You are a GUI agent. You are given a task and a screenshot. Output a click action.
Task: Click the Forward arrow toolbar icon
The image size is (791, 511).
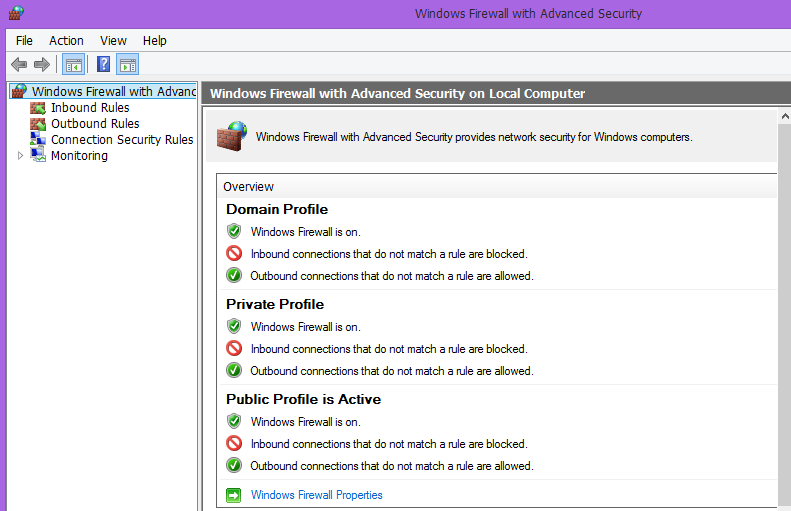point(42,64)
